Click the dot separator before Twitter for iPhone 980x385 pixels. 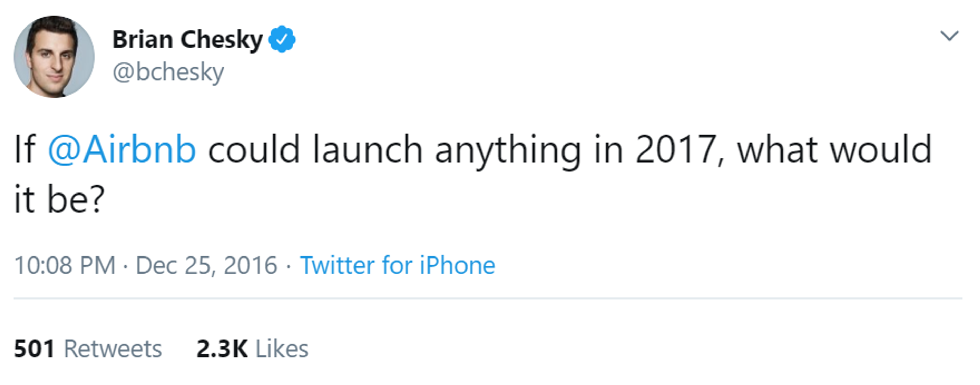coord(288,266)
